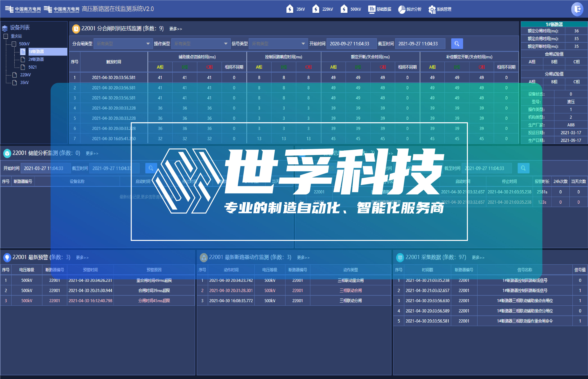Click warning row 重合闸时间49ms超限

click(x=98, y=280)
